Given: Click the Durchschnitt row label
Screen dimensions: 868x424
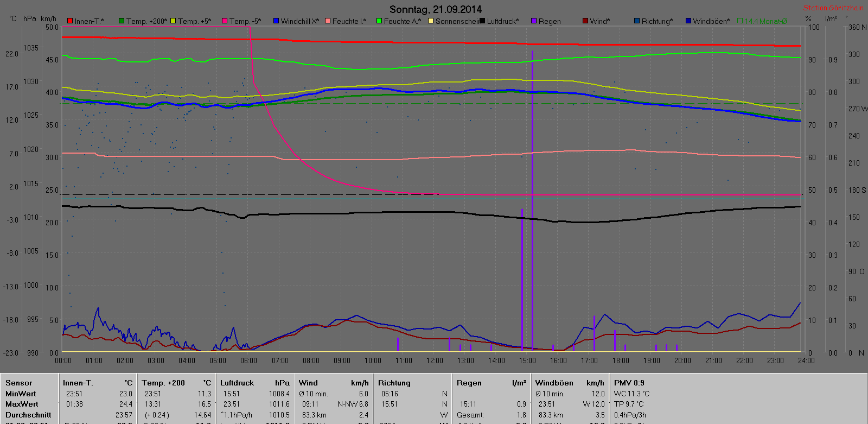Looking at the screenshot, I should click(28, 415).
